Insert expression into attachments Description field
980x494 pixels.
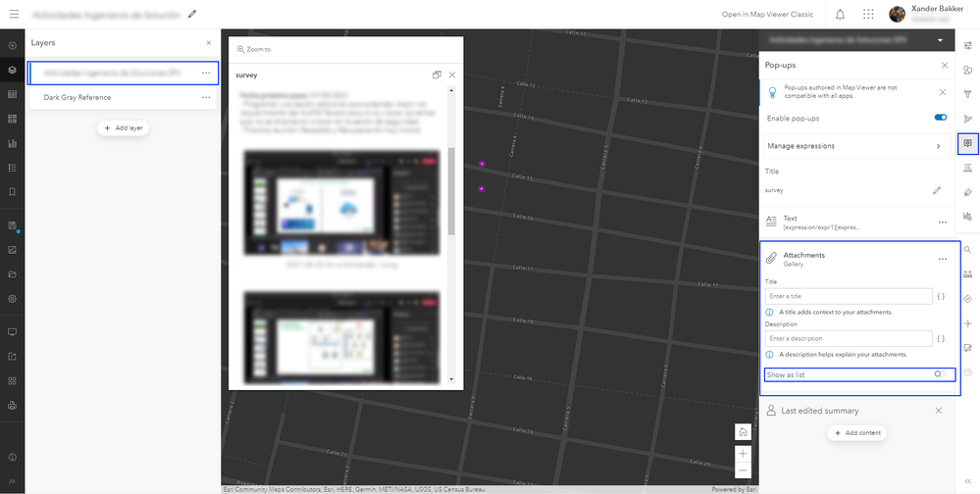pos(941,338)
